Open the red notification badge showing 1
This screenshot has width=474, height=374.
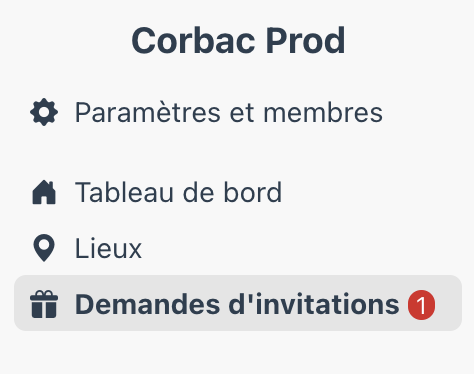click(x=421, y=305)
